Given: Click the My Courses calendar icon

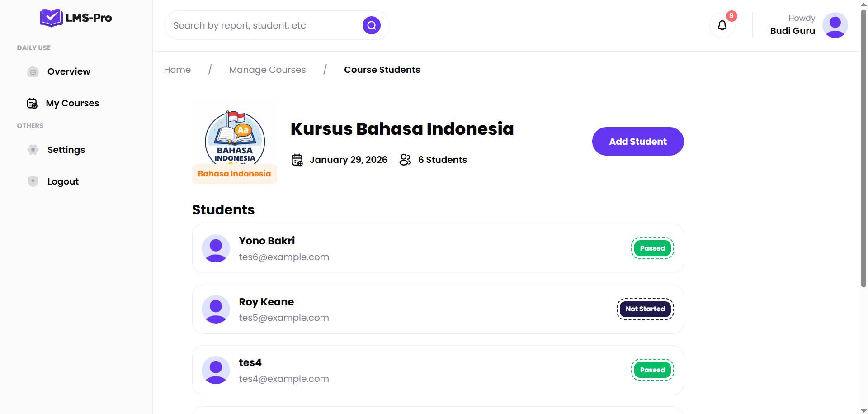Looking at the screenshot, I should click(x=32, y=104).
